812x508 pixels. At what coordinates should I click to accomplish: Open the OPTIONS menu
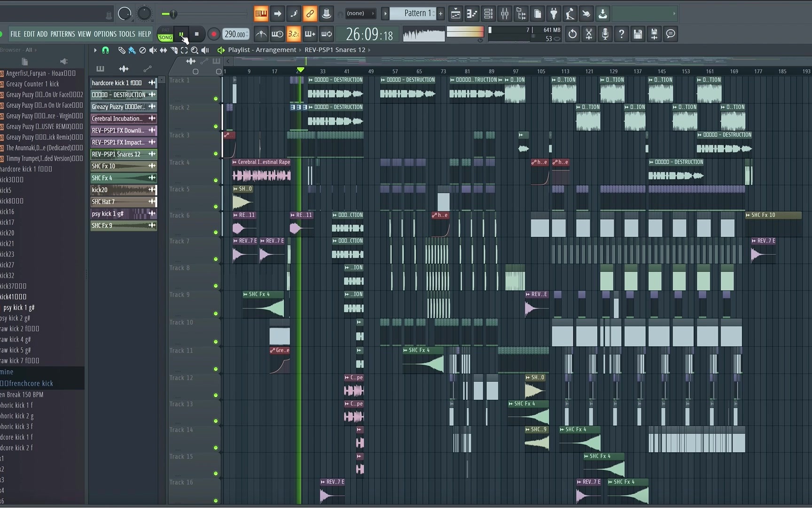pyautogui.click(x=105, y=34)
